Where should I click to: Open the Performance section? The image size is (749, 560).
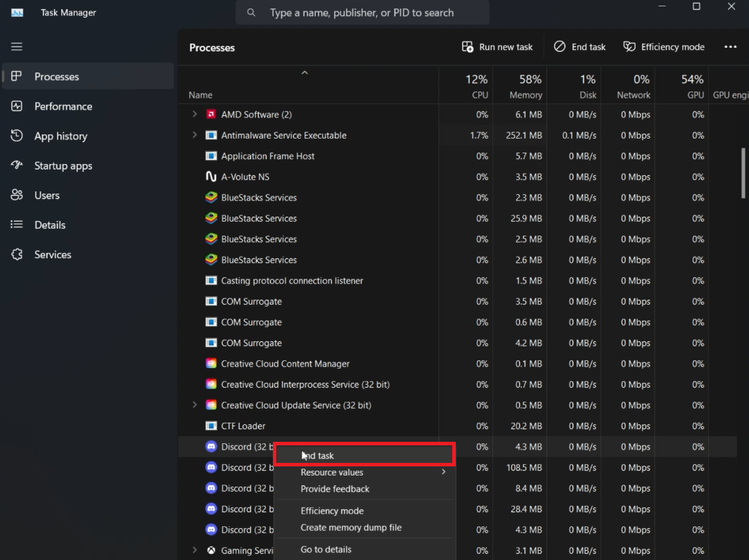pyautogui.click(x=63, y=106)
